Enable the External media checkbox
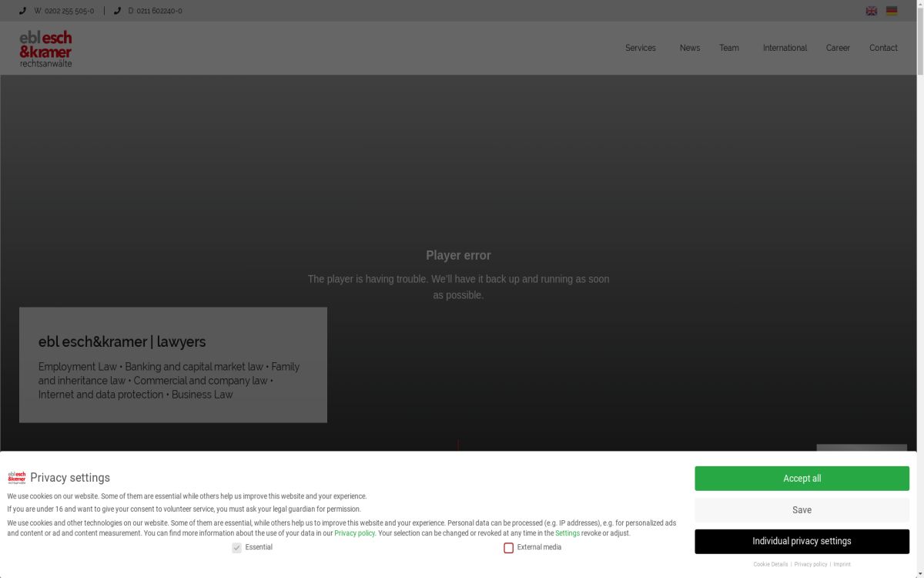This screenshot has height=578, width=924. click(x=508, y=548)
